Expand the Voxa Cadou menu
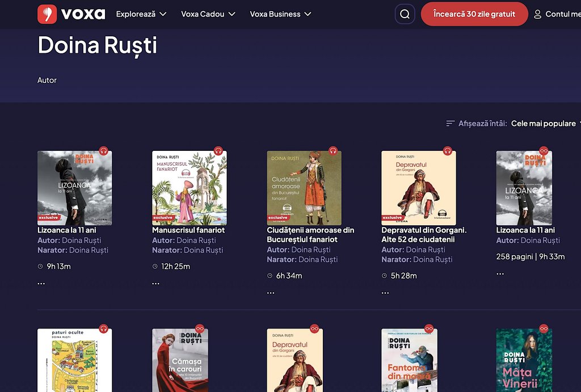Screen dimensions: 581x392 (x=208, y=14)
